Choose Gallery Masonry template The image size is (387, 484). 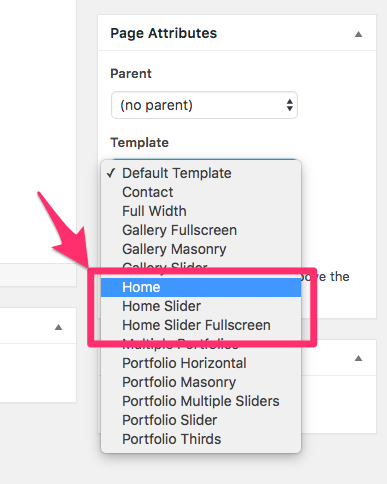click(201, 249)
